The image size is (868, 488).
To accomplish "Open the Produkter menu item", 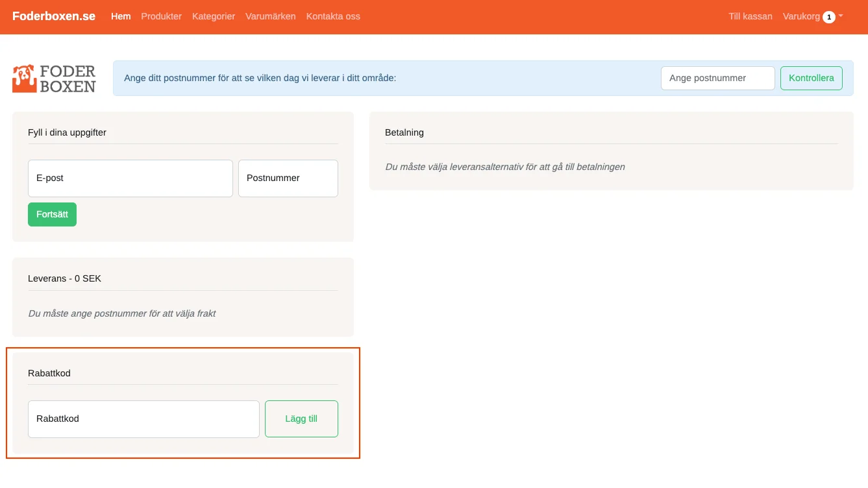I will tap(162, 16).
